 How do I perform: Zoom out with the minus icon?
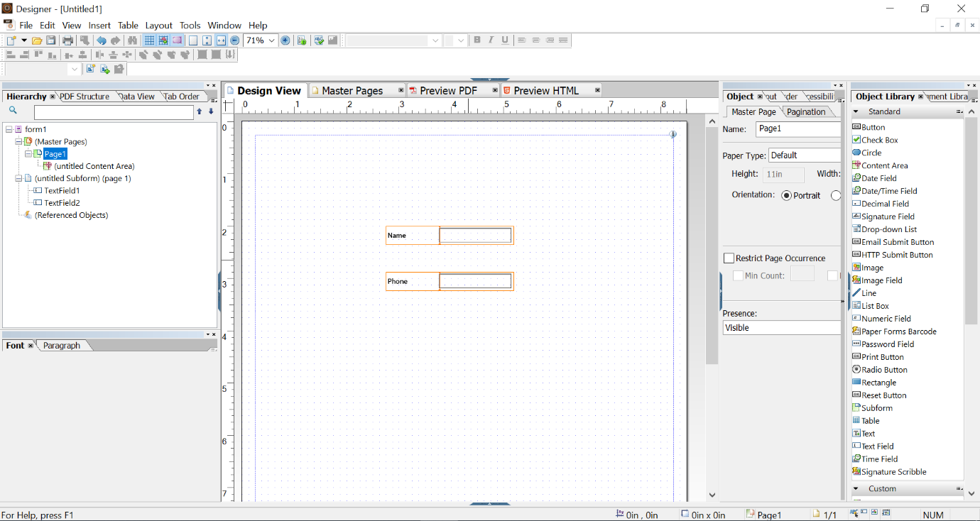235,40
